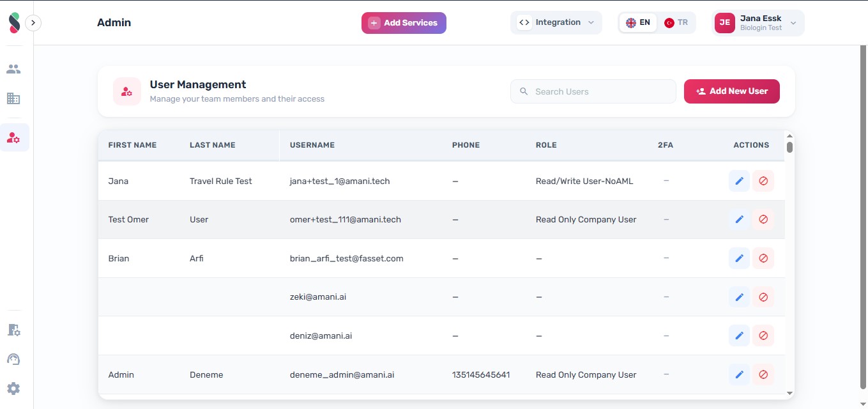Switch language to TR
Screen dimensions: 868x409
point(676,22)
